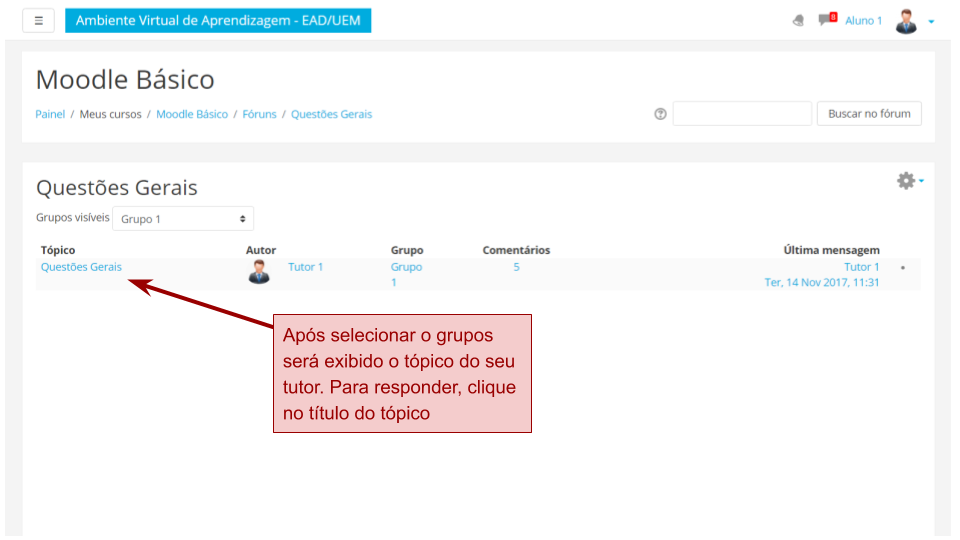This screenshot has height=540, width=960.
Task: Open the forum settings gear menu
Action: click(x=907, y=181)
